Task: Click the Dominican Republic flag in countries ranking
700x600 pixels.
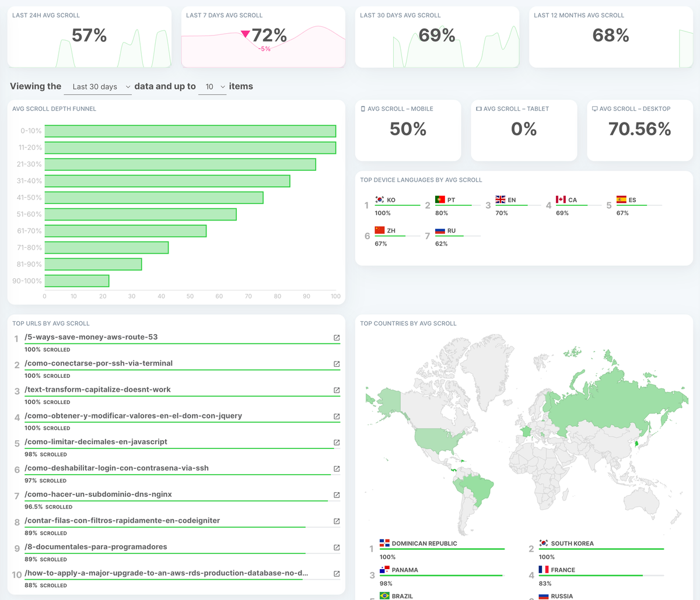Action: click(384, 543)
